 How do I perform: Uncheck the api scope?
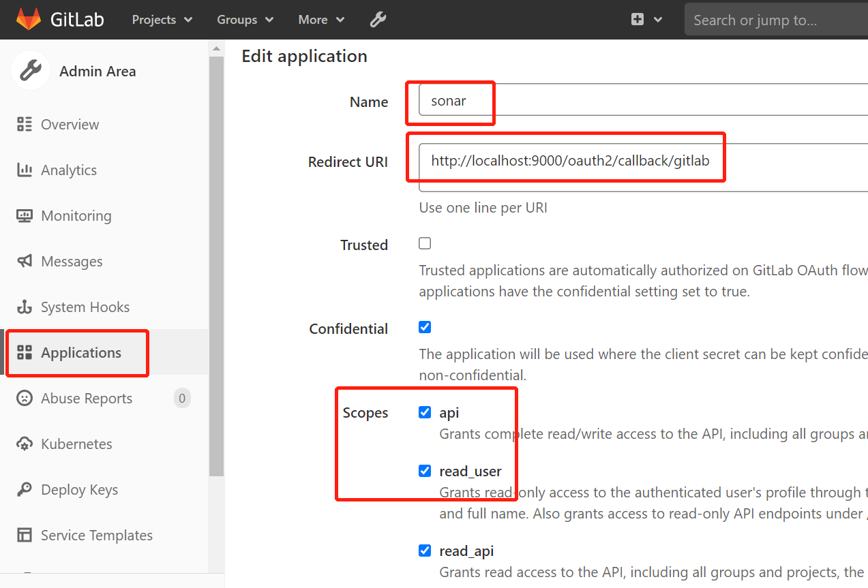425,412
